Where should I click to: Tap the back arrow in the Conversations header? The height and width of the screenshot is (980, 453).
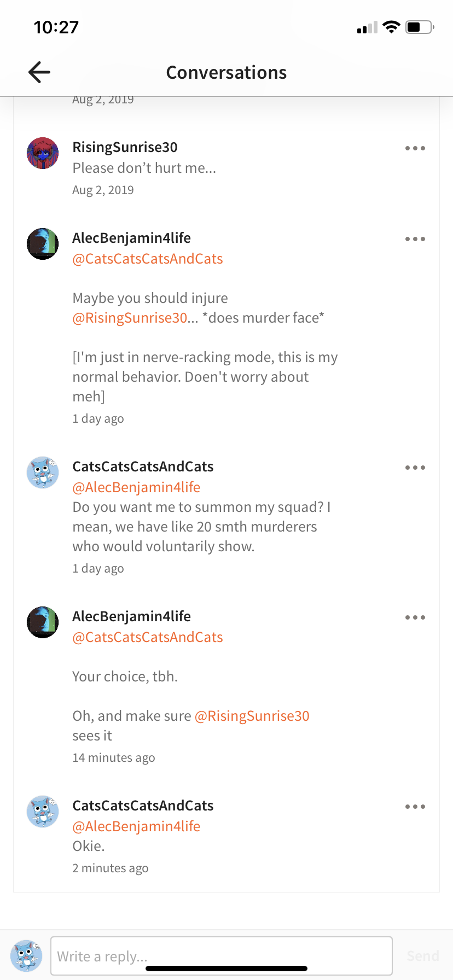point(39,72)
